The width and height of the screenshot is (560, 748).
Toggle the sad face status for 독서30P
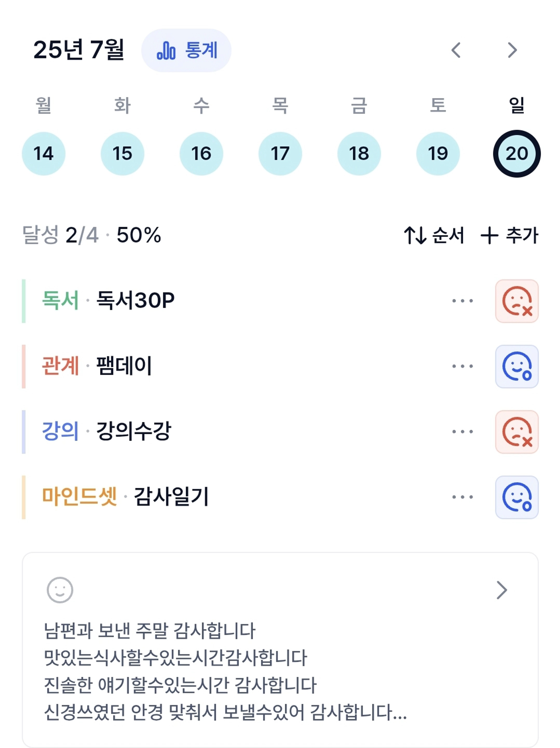pyautogui.click(x=517, y=301)
